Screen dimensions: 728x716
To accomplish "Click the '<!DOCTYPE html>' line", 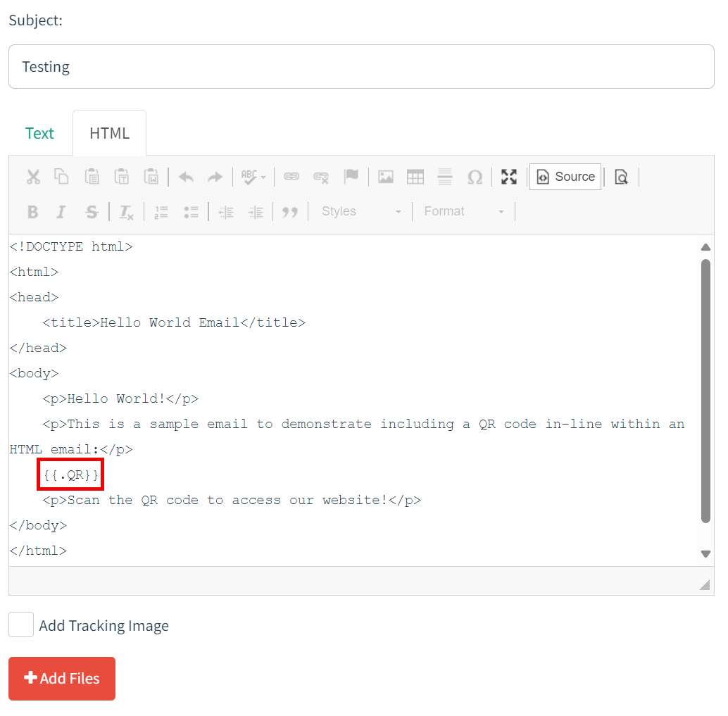I will (x=71, y=246).
